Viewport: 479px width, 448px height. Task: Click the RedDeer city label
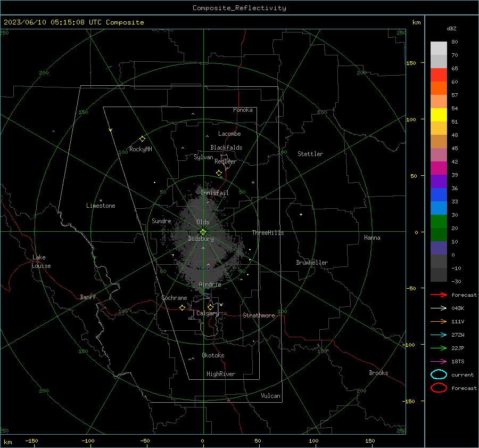226,161
